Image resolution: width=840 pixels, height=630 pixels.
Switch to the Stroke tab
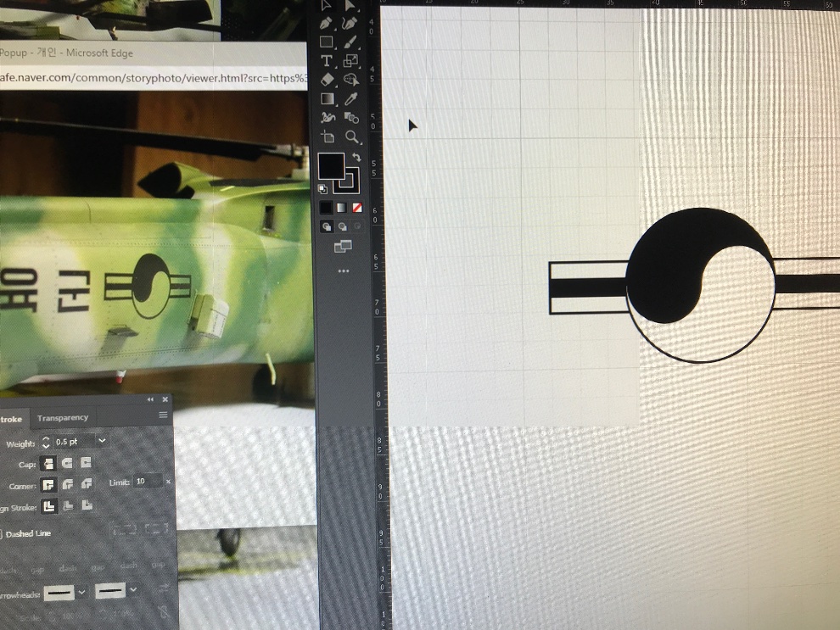click(12, 419)
